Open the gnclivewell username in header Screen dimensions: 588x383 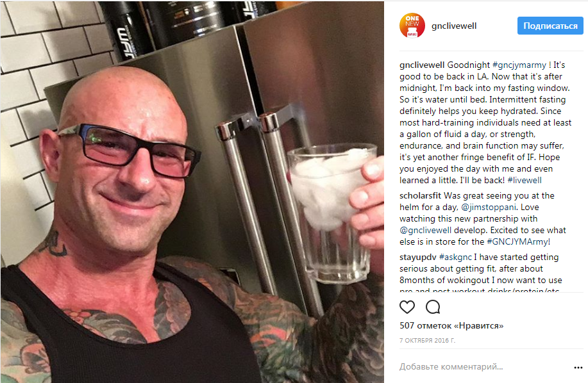(x=454, y=26)
